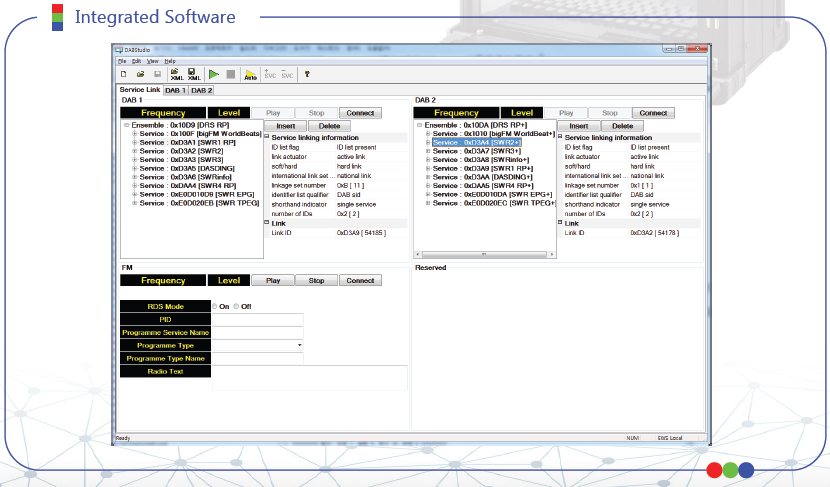Open the Programme Type dropdown

(299, 345)
